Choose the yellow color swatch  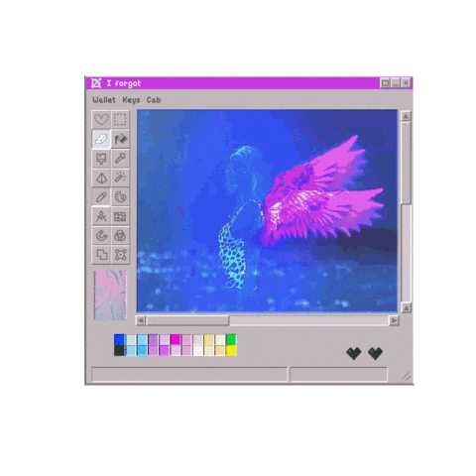[231, 350]
